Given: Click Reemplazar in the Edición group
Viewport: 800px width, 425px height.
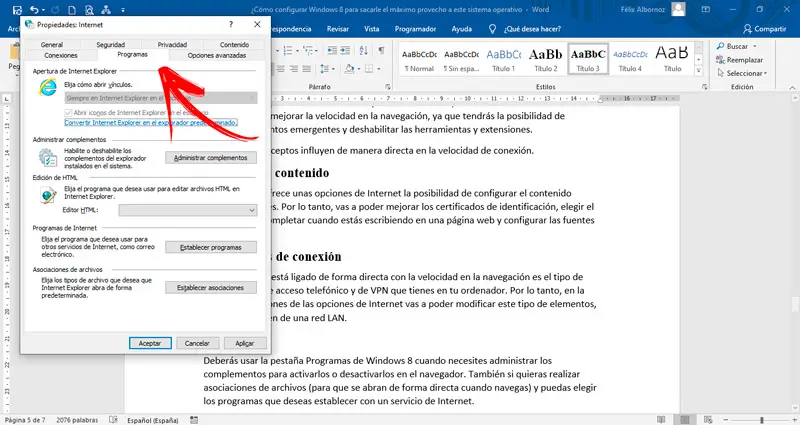Looking at the screenshot, I should (739, 60).
